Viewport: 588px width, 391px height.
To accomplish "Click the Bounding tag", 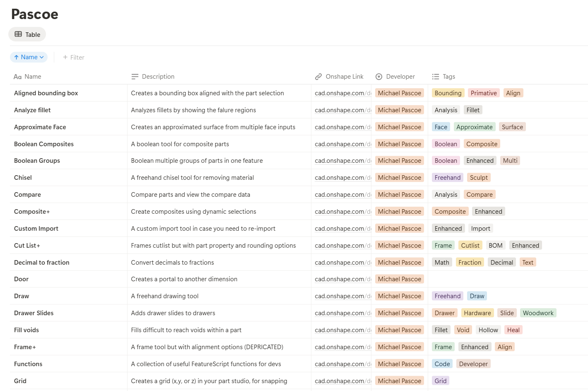I will (448, 93).
